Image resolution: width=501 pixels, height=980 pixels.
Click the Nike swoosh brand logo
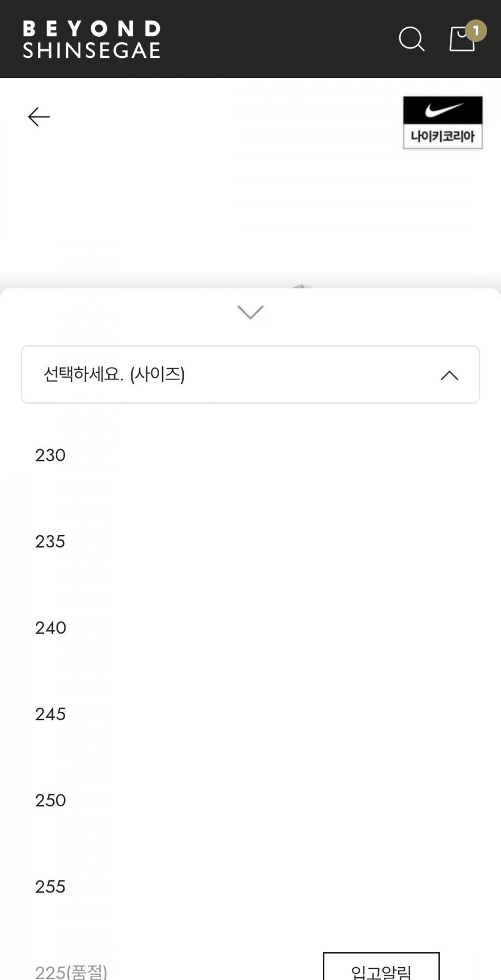tap(443, 110)
